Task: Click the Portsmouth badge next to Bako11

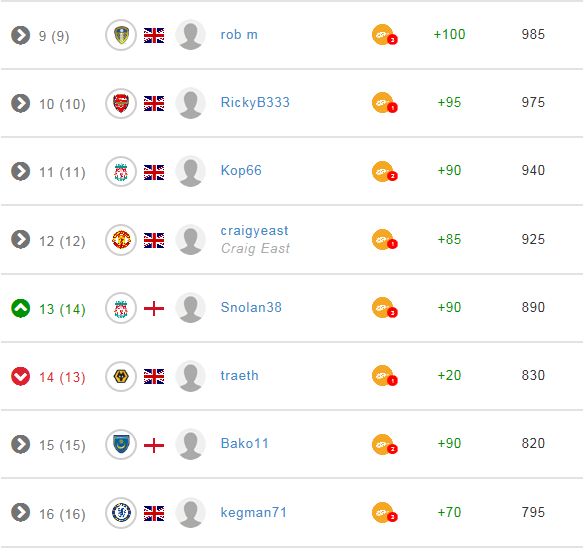Action: [x=121, y=445]
